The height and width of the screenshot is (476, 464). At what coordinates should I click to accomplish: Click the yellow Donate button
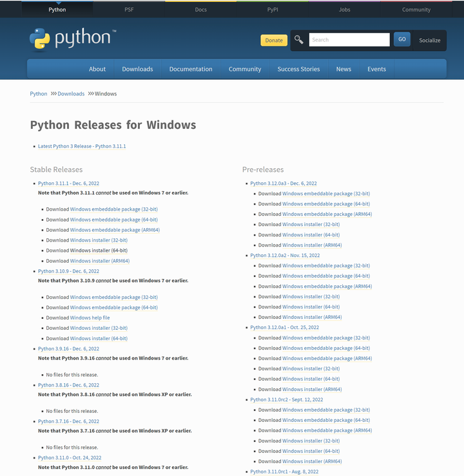point(274,40)
